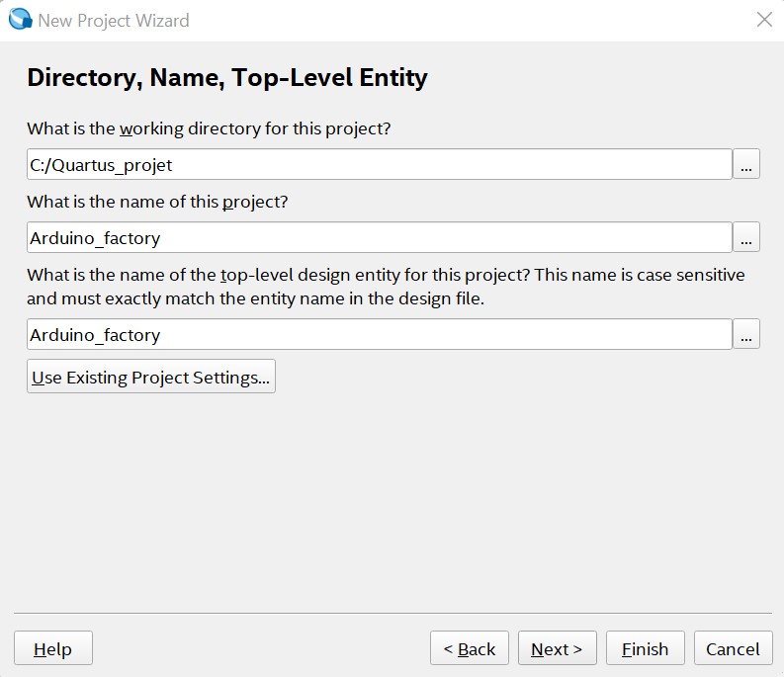Image resolution: width=784 pixels, height=677 pixels.
Task: Cancel the new project wizard
Action: tap(733, 649)
